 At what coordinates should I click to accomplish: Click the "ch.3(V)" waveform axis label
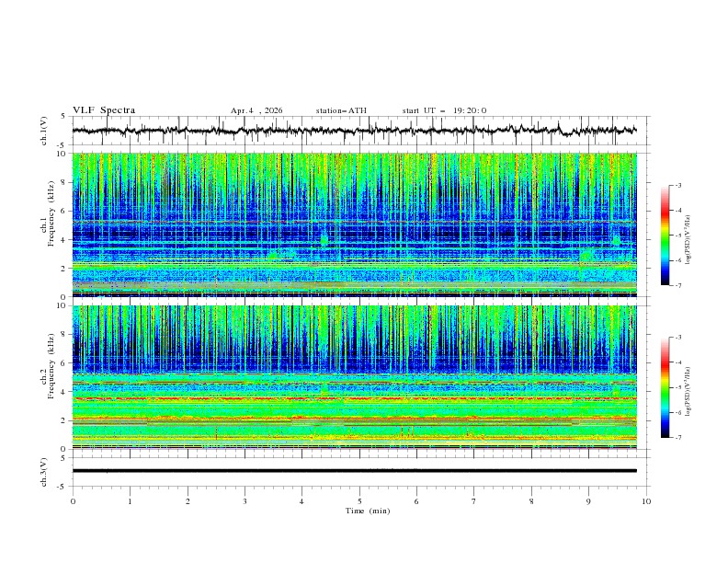click(44, 472)
